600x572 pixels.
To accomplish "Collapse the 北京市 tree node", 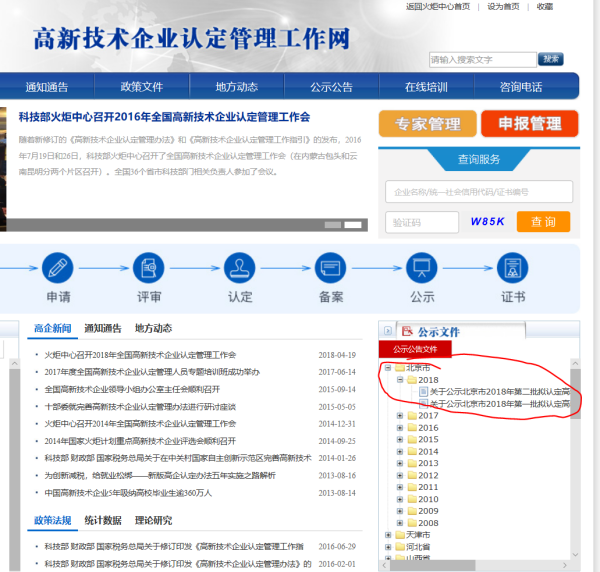I will click(388, 368).
